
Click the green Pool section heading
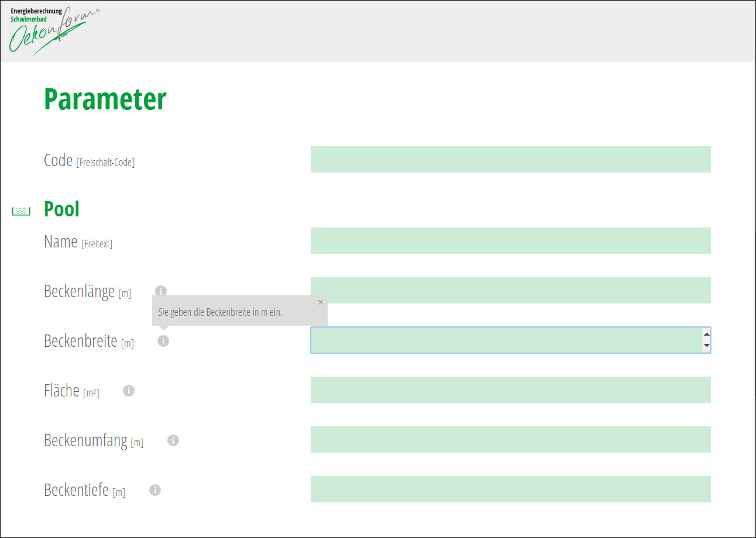click(61, 209)
